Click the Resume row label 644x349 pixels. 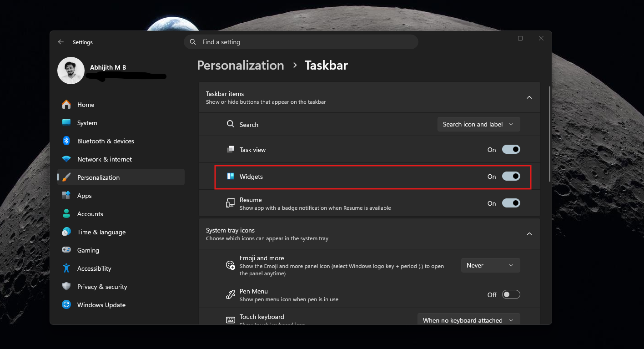click(x=251, y=200)
